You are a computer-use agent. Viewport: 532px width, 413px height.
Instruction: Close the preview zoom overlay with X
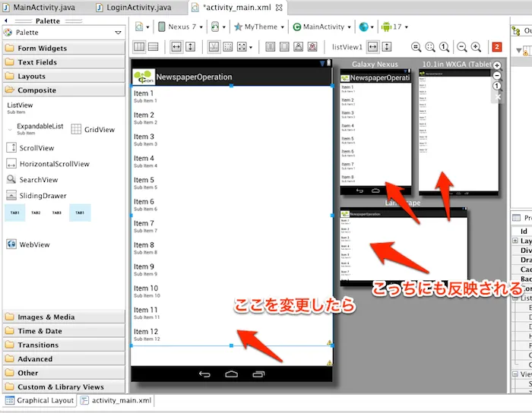497,97
